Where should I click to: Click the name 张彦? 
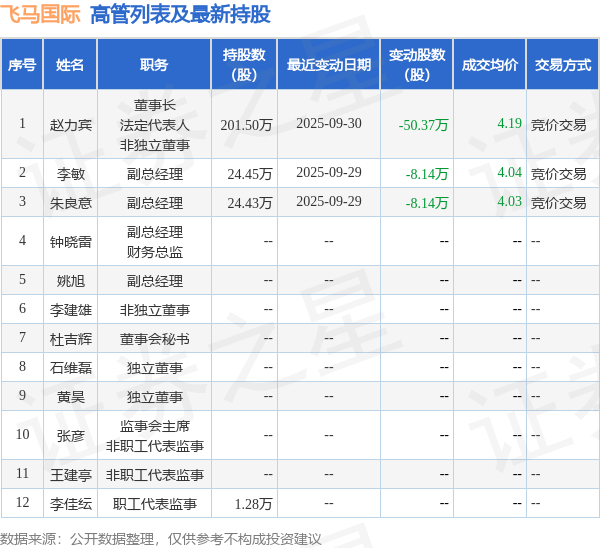(71, 436)
